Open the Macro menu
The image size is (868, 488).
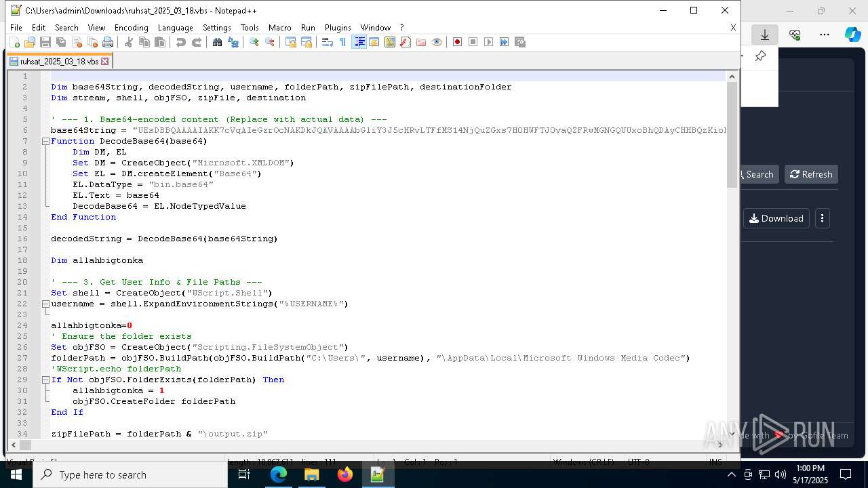click(279, 28)
